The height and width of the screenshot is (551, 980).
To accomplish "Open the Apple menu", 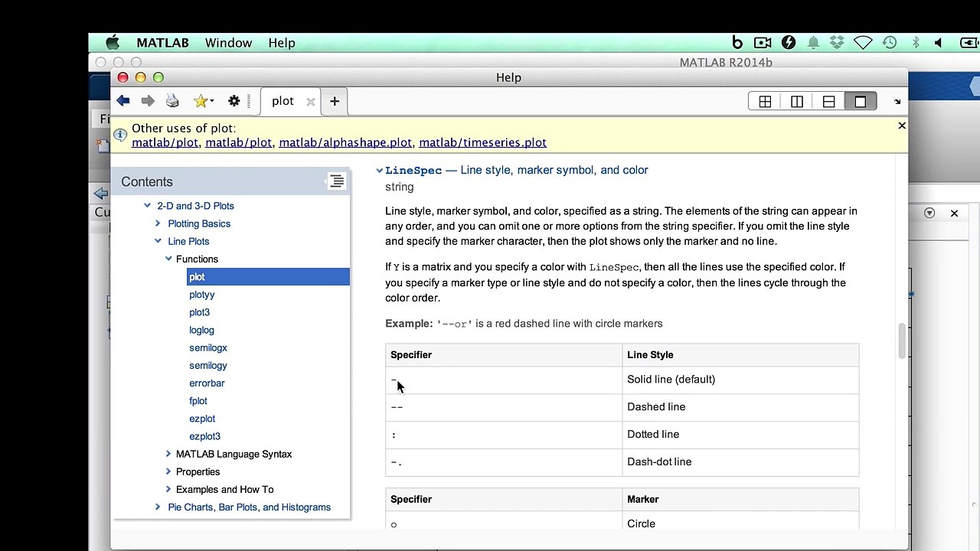I will point(113,43).
